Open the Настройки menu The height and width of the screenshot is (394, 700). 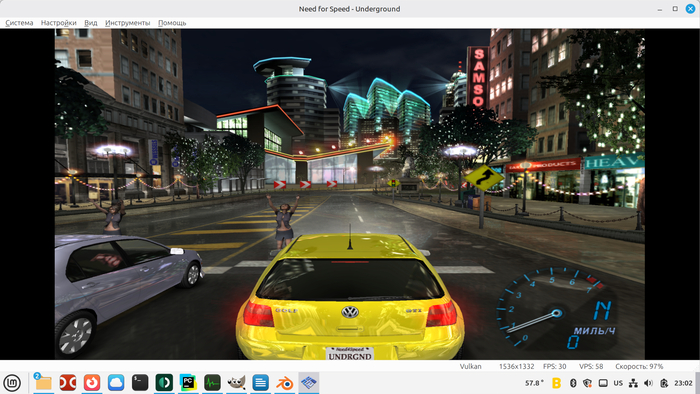58,23
